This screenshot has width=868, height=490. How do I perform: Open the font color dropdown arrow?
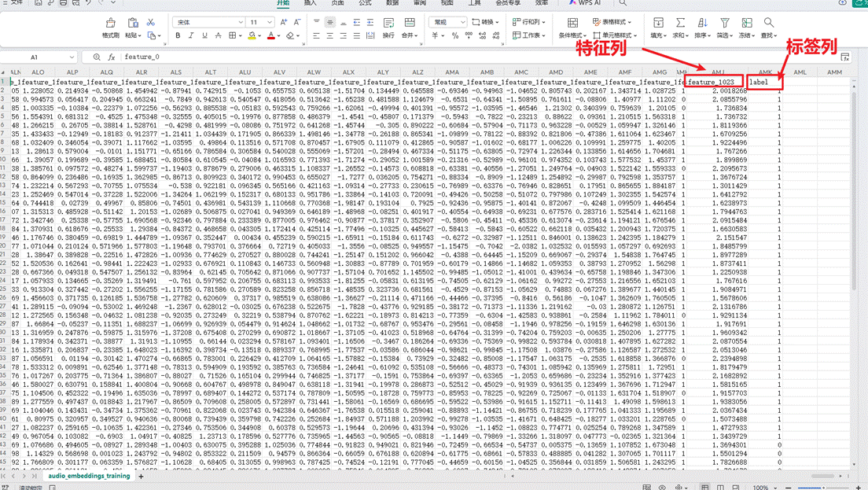coord(278,36)
